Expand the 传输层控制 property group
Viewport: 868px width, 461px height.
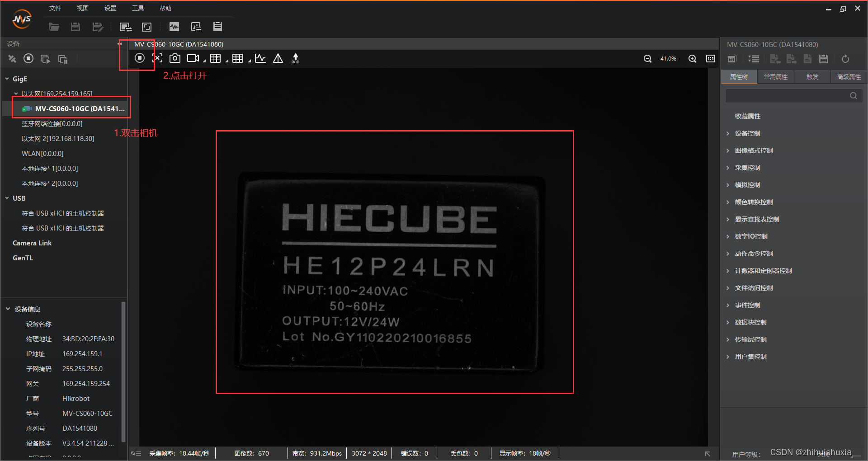click(x=728, y=339)
